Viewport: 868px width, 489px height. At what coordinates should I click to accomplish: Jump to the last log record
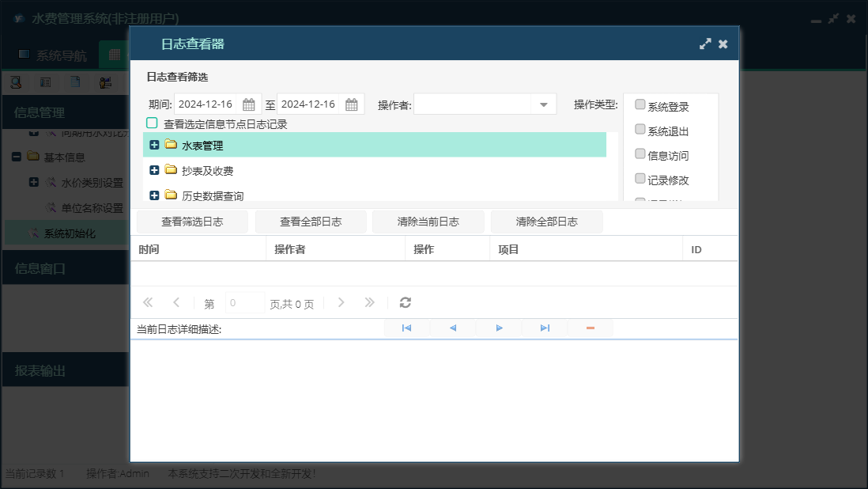coord(545,328)
